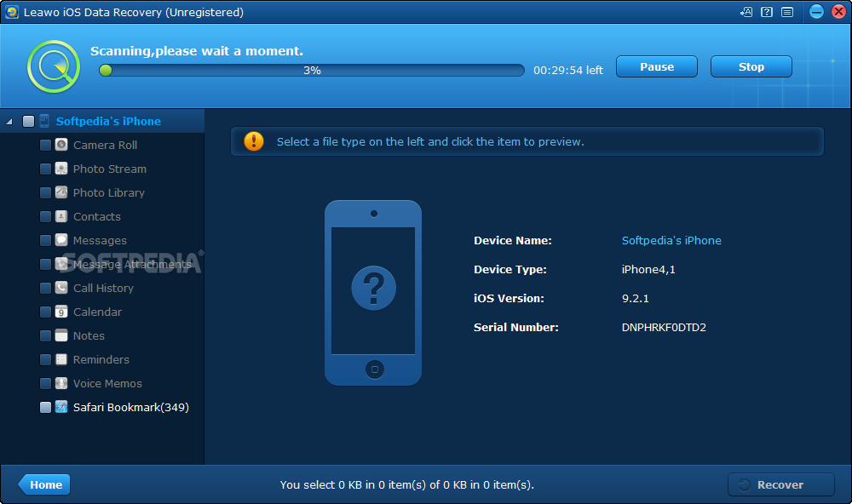The image size is (852, 504).
Task: Check the Calendar checkbox
Action: pyautogui.click(x=46, y=312)
